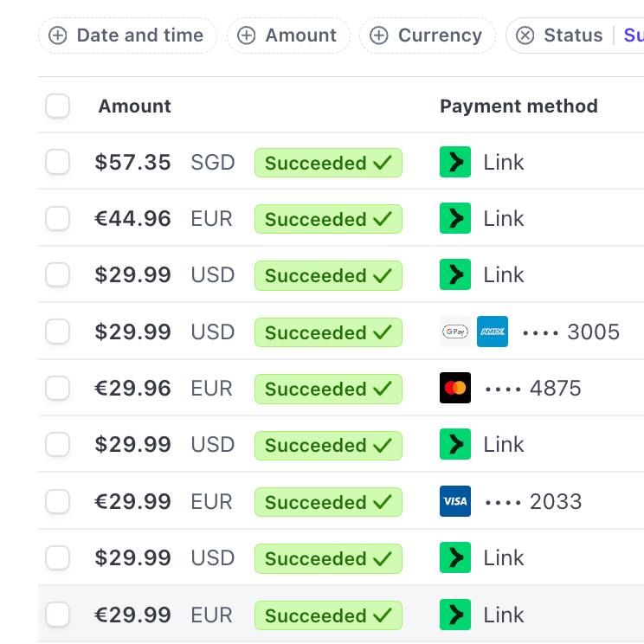Click the Link icon on the €44.96 row
This screenshot has width=644, height=644.
(455, 218)
